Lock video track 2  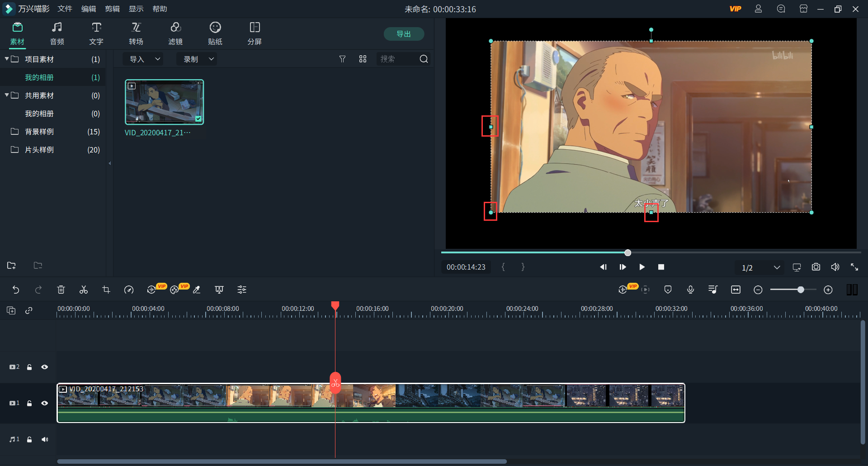(29, 367)
